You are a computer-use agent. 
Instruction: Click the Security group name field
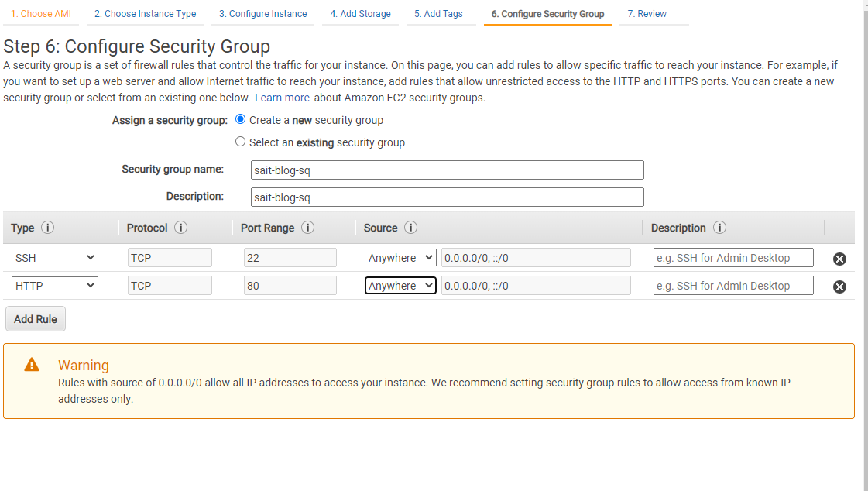click(448, 170)
